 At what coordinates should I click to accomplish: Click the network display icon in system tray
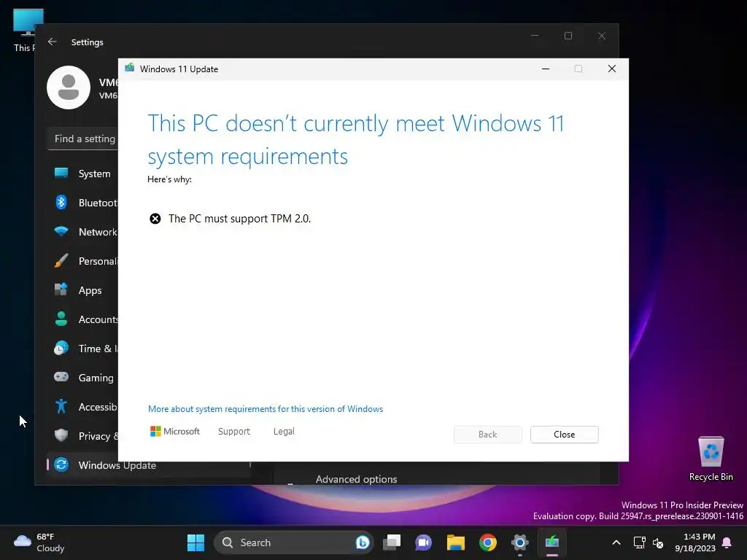[x=639, y=542]
